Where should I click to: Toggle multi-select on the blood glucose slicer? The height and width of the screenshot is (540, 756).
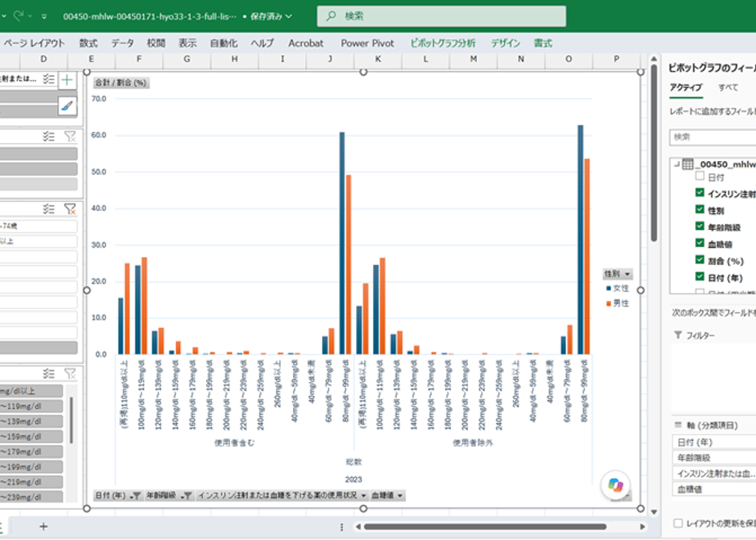tap(49, 374)
